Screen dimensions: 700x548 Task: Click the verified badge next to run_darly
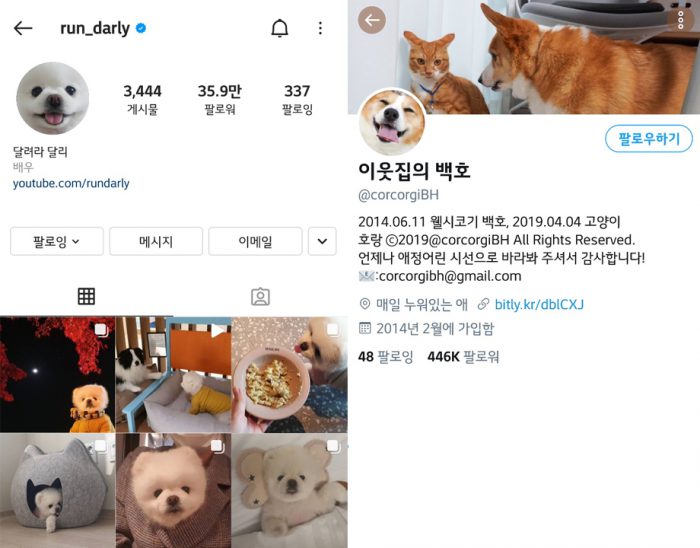(x=141, y=28)
